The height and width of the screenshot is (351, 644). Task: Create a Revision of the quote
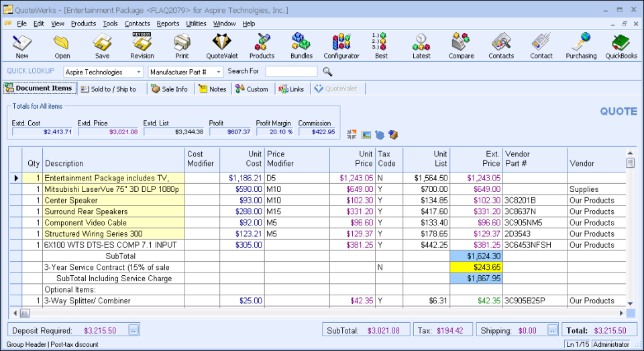(x=142, y=46)
